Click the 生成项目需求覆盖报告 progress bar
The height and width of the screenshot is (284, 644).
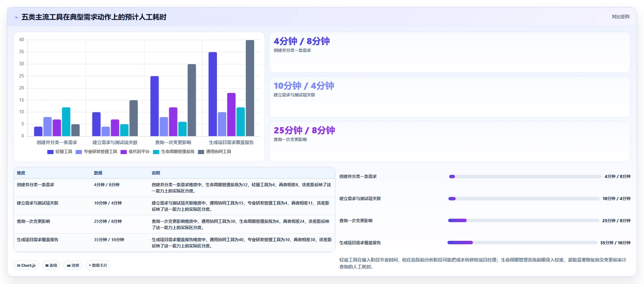pos(522,243)
